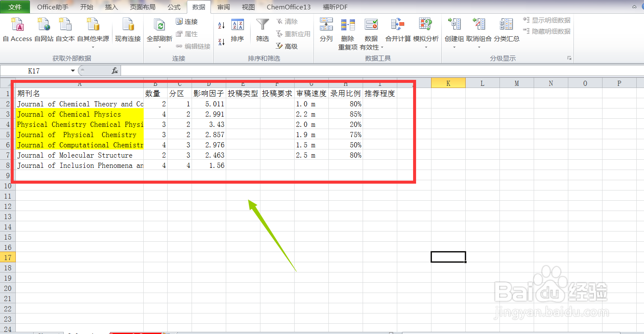This screenshot has width=644, height=334.
Task: Click Subtotal (分类汇总)
Action: coord(507,30)
